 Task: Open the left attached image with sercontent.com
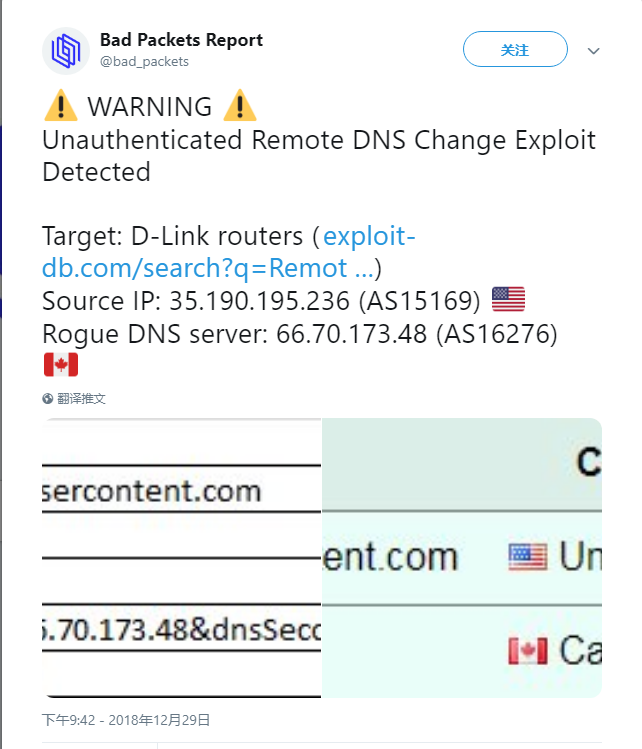(181, 557)
